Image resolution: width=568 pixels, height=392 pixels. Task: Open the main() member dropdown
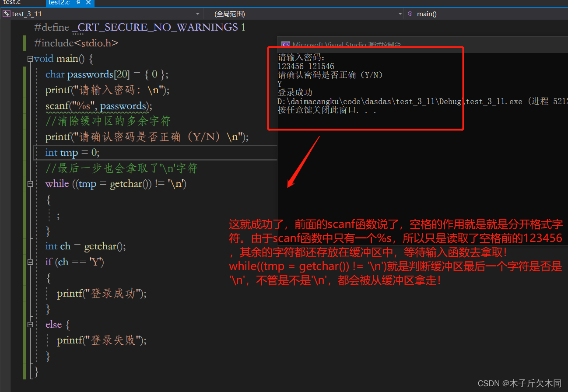(487, 14)
